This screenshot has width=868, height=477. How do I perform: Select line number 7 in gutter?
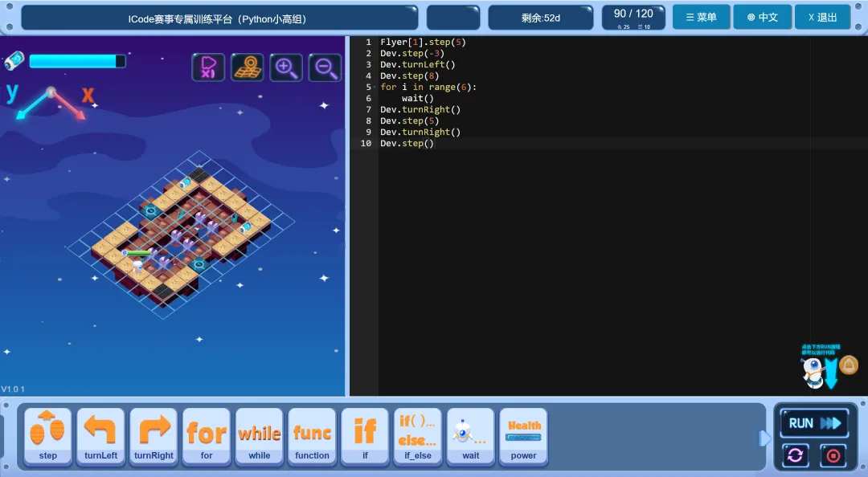point(369,109)
